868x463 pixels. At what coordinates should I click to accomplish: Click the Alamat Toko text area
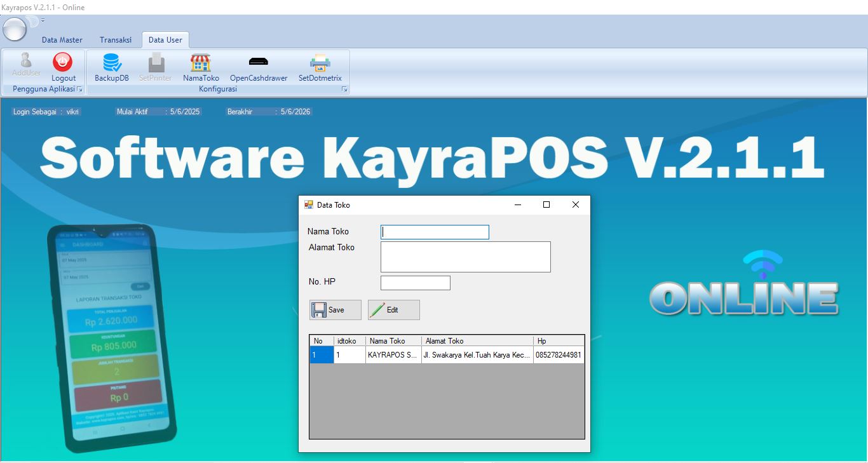click(465, 257)
